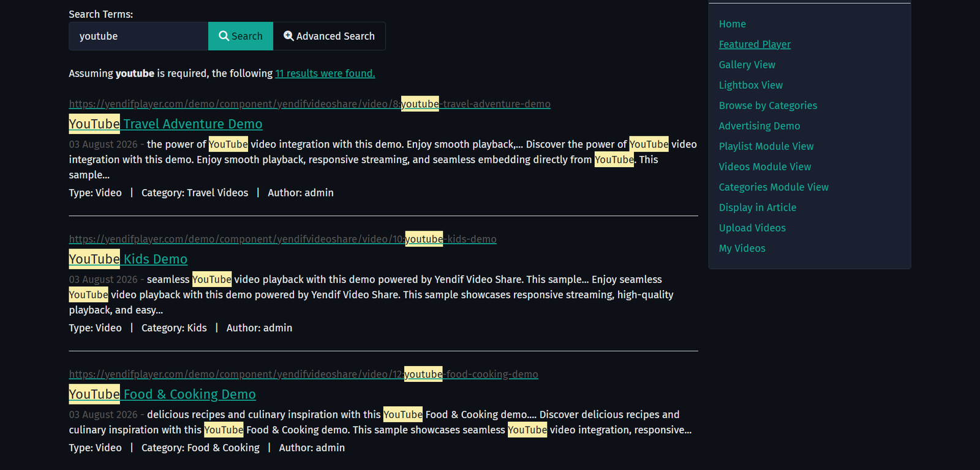This screenshot has height=470, width=980.
Task: Open the YouTube Travel Adventure Demo title
Action: point(165,124)
